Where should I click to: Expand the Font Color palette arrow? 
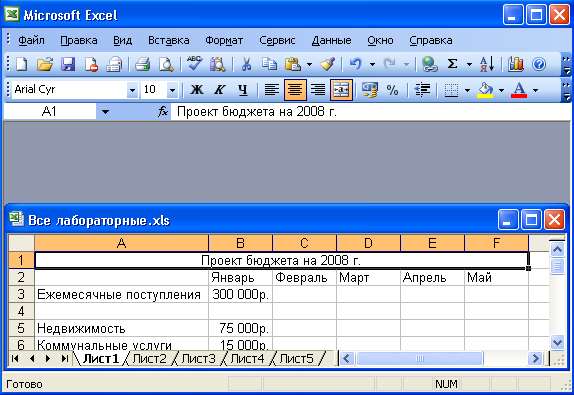coord(535,90)
